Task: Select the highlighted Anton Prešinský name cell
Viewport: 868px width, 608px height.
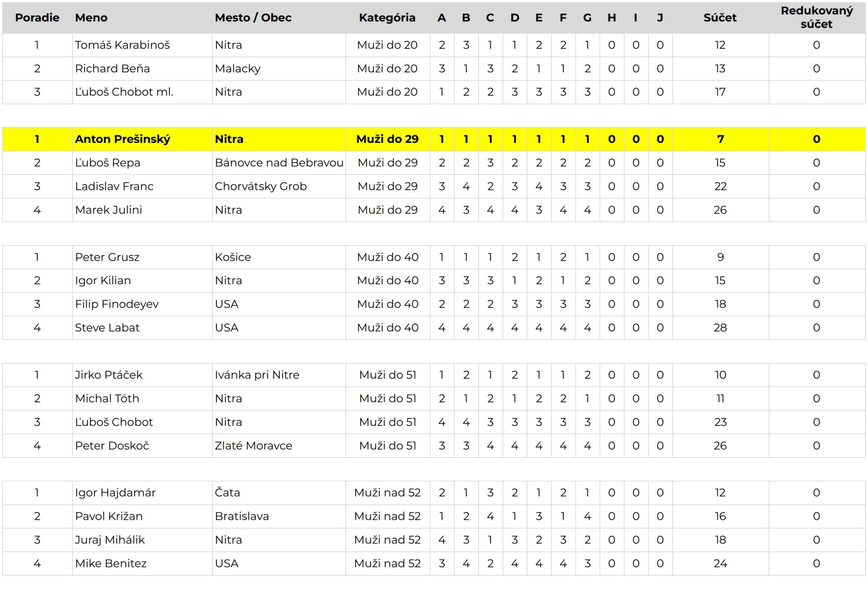Action: point(142,139)
